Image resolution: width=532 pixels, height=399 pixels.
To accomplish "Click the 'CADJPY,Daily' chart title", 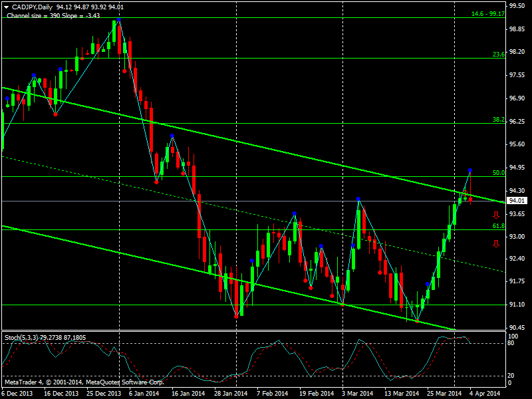I will coord(32,7).
